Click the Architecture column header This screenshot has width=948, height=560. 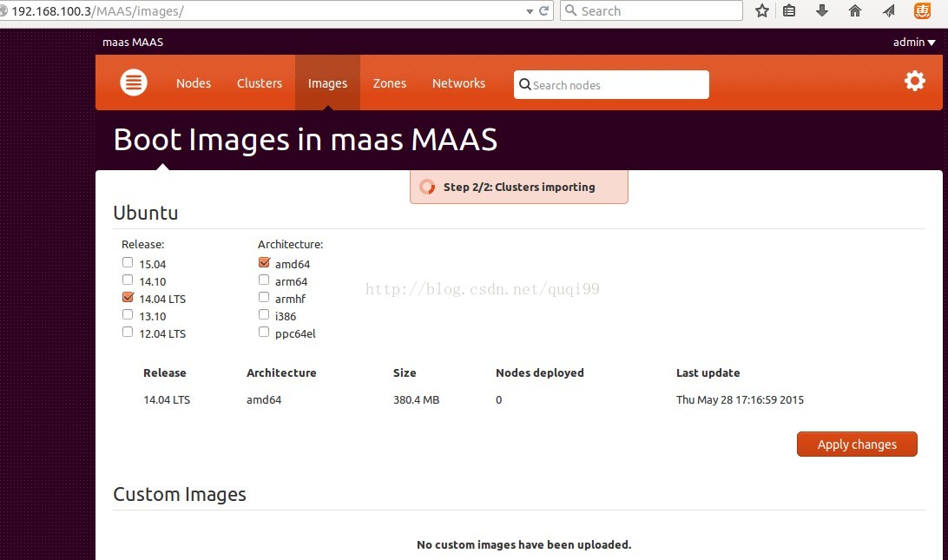(x=281, y=372)
